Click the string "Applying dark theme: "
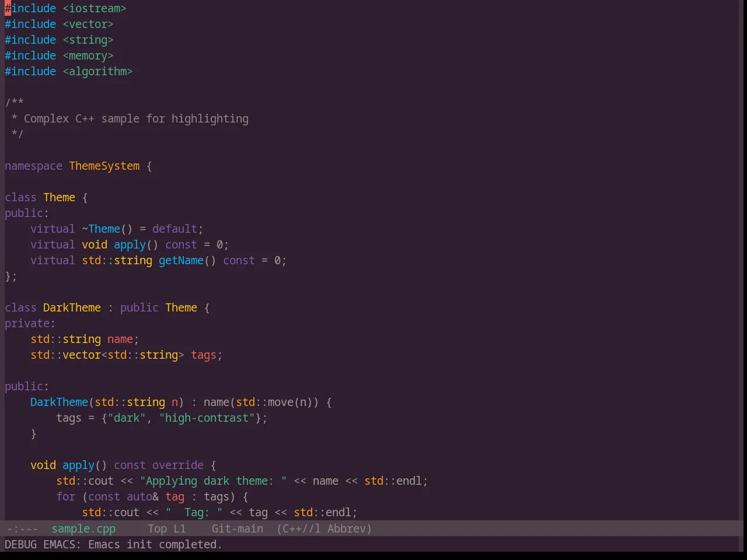 pos(213,481)
